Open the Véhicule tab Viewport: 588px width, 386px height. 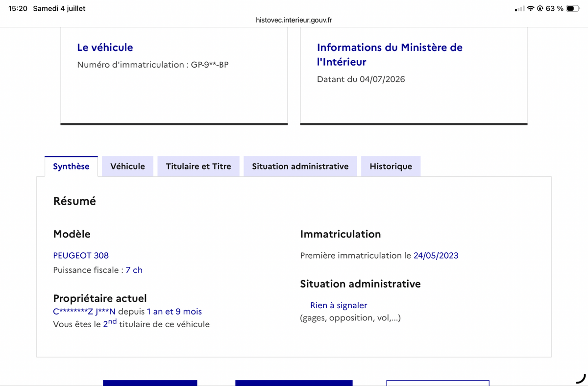(x=128, y=167)
